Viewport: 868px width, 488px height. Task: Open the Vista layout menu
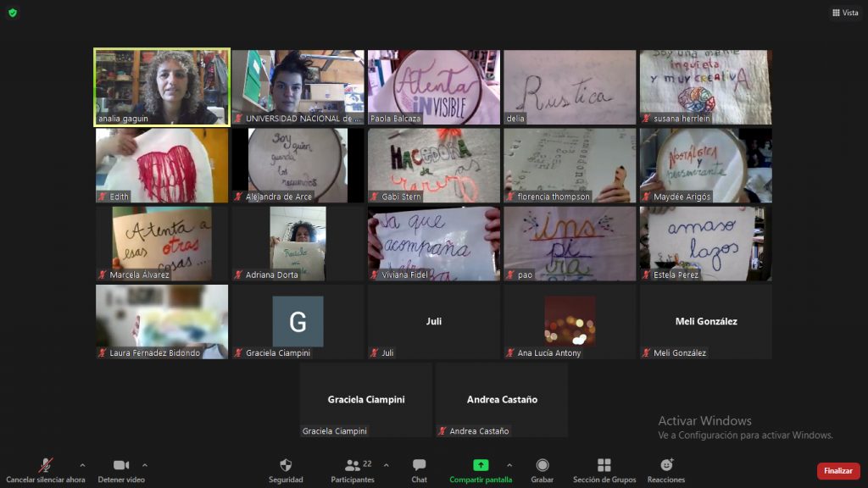pos(845,13)
